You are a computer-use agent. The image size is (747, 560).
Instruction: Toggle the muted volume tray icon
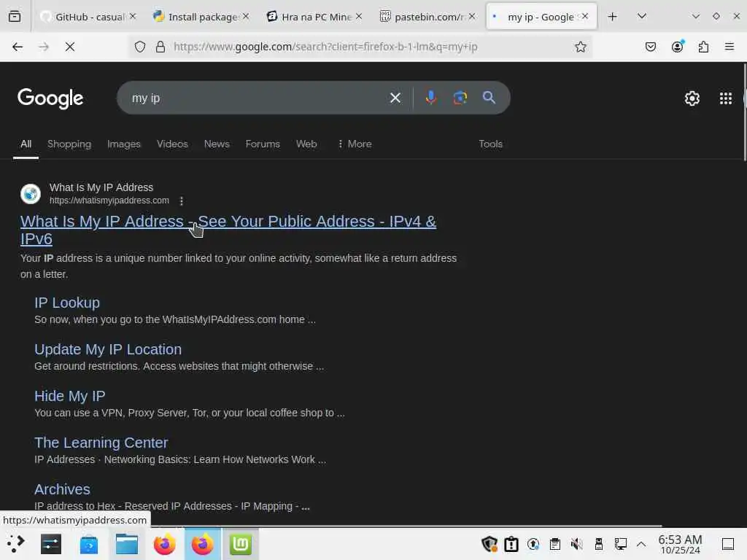point(577,544)
